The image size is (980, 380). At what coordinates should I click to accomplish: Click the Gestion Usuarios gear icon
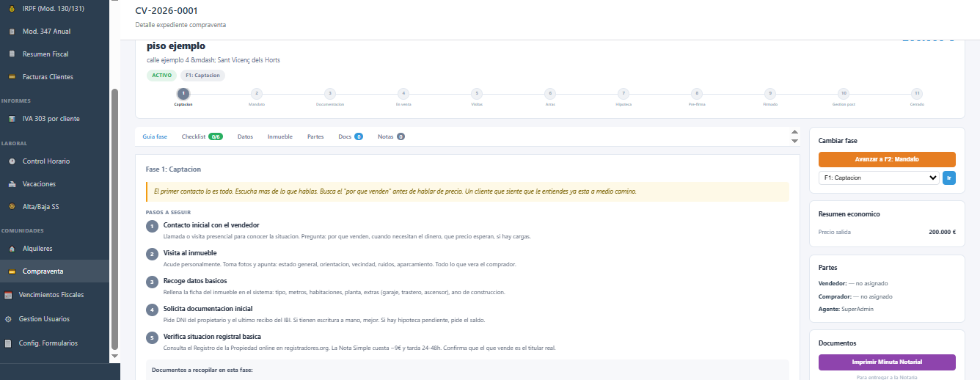point(9,319)
